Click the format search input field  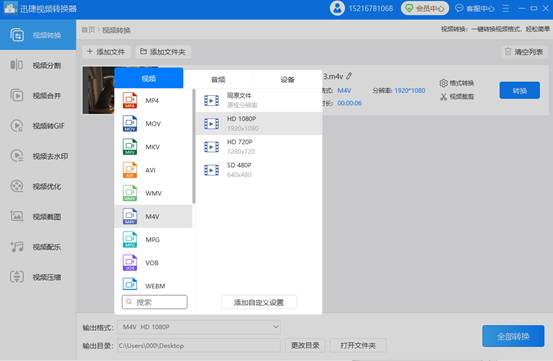tap(154, 302)
